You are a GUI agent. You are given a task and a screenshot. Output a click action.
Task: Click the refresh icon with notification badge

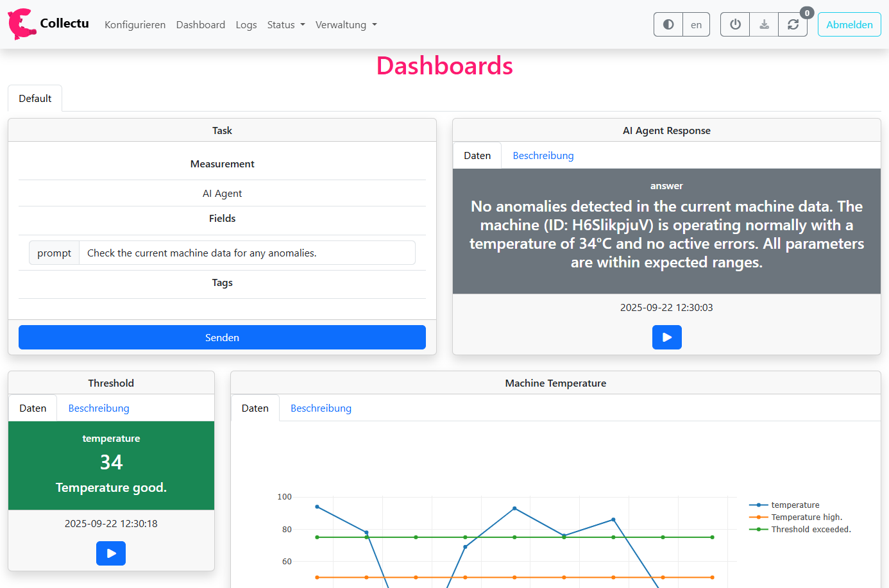793,24
